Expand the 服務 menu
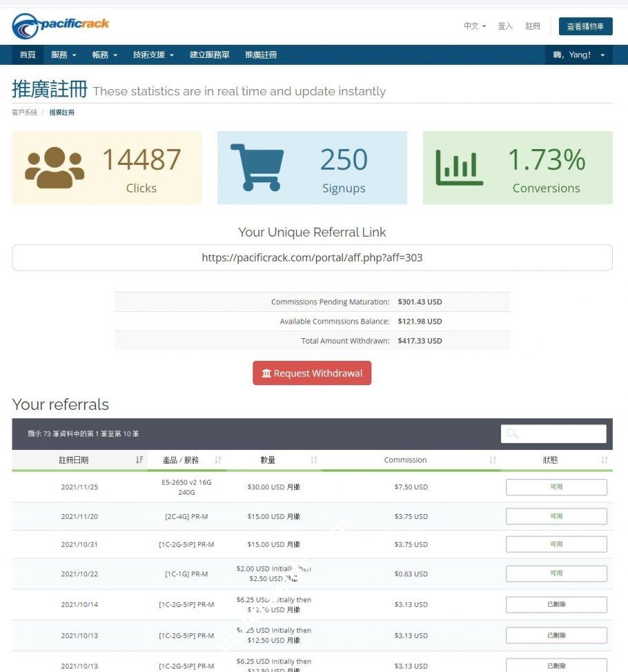Image resolution: width=628 pixels, height=672 pixels. (x=63, y=55)
